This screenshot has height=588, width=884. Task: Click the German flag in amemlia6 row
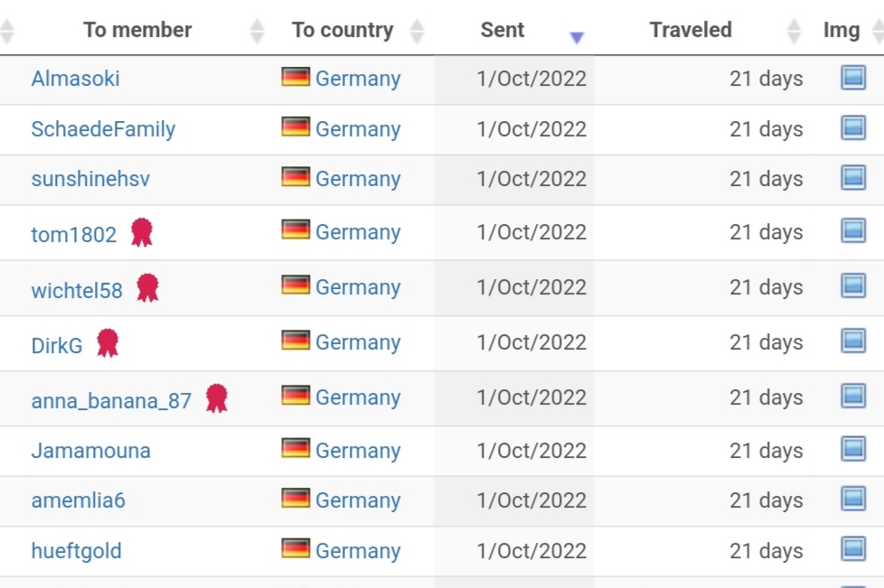tap(296, 498)
